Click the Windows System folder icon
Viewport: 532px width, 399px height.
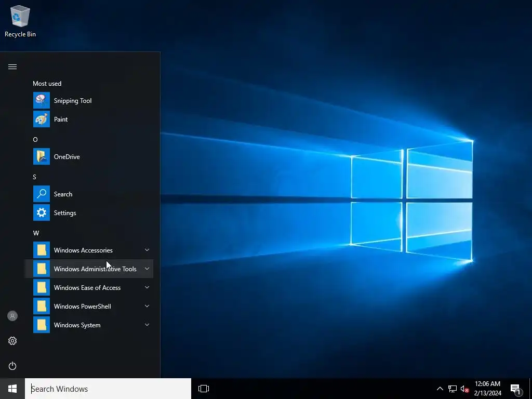point(42,325)
